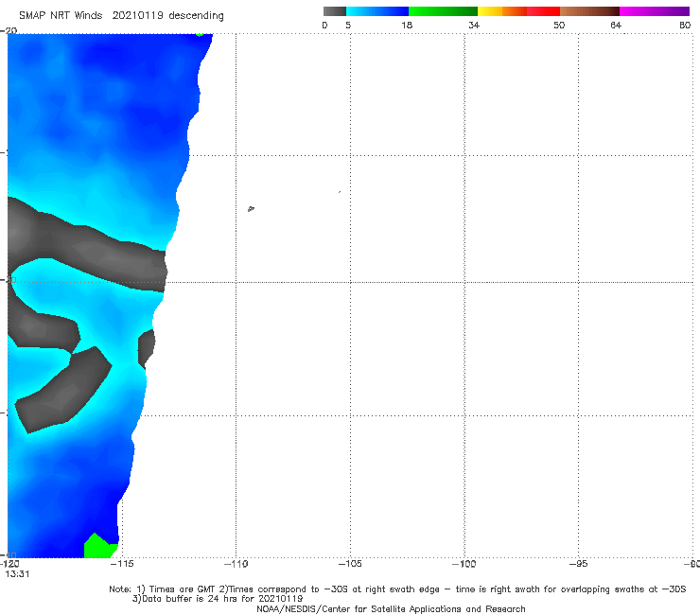
Task: Click the word "descending" in the title
Action: 196,16
